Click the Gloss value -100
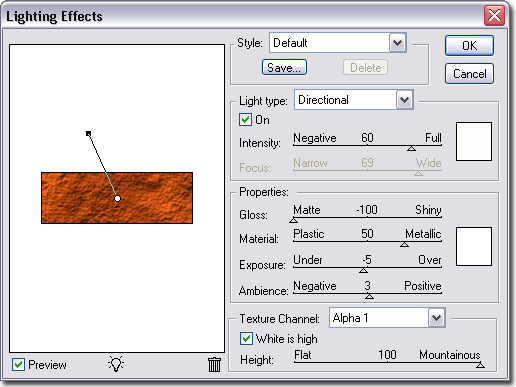 point(367,210)
